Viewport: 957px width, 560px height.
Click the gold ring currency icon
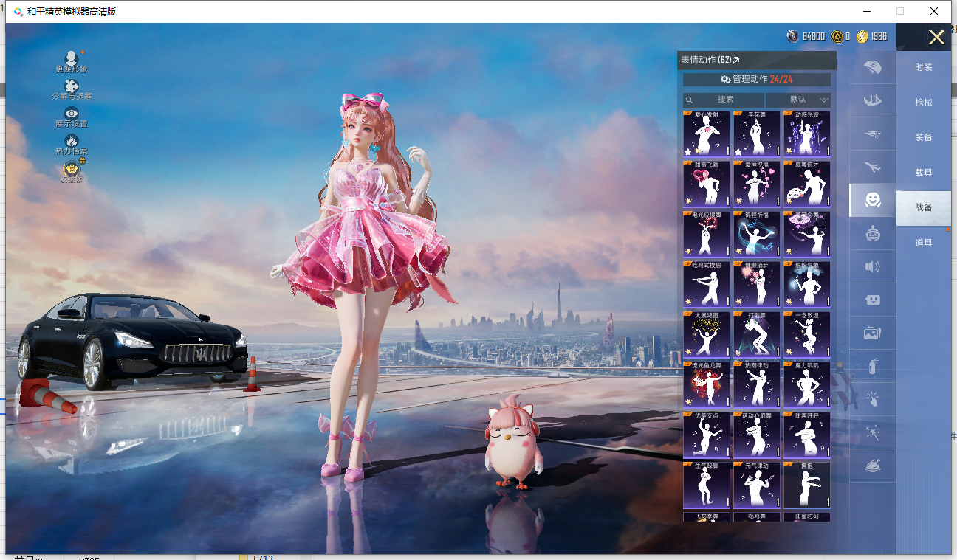[x=837, y=36]
